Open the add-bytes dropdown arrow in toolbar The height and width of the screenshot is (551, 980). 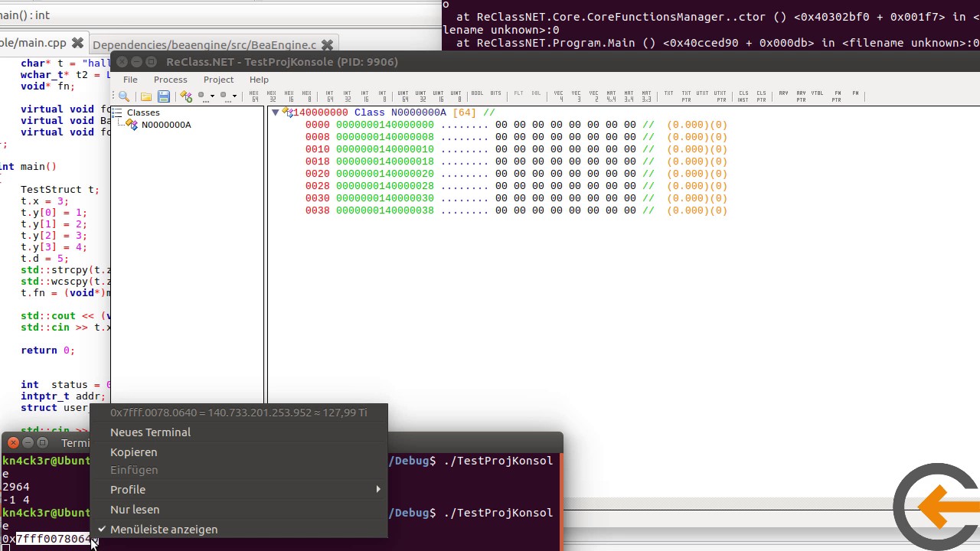pyautogui.click(x=212, y=96)
